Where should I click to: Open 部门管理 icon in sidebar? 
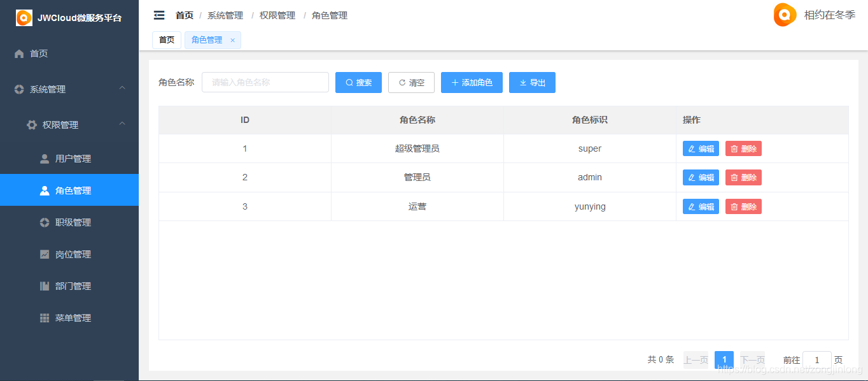pos(45,286)
